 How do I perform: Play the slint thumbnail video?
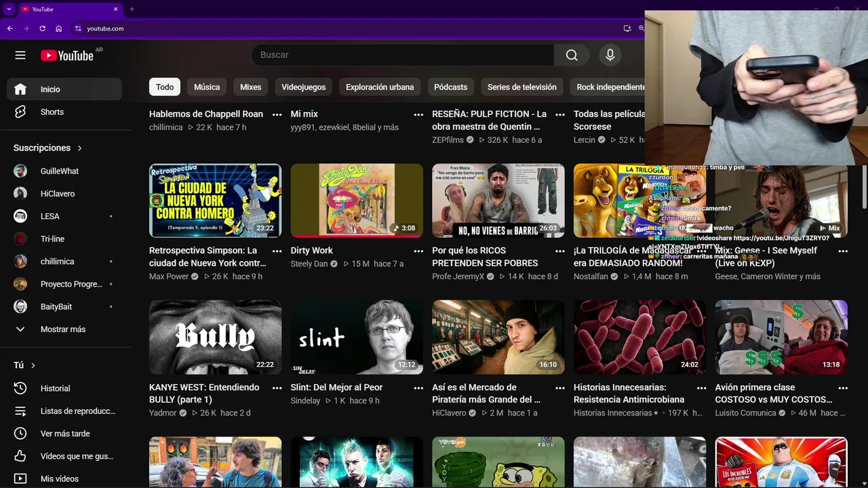(357, 337)
